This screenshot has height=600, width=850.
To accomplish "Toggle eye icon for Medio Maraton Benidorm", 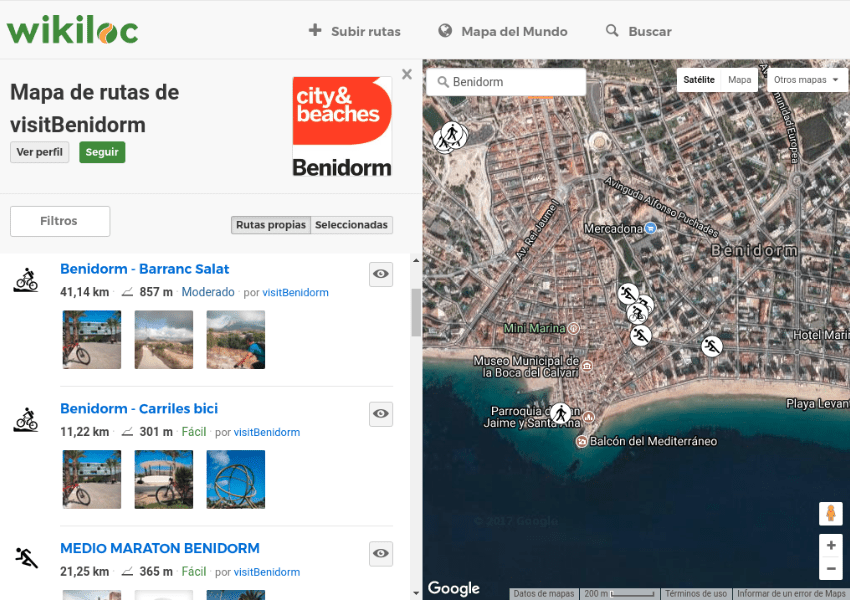I will point(380,553).
